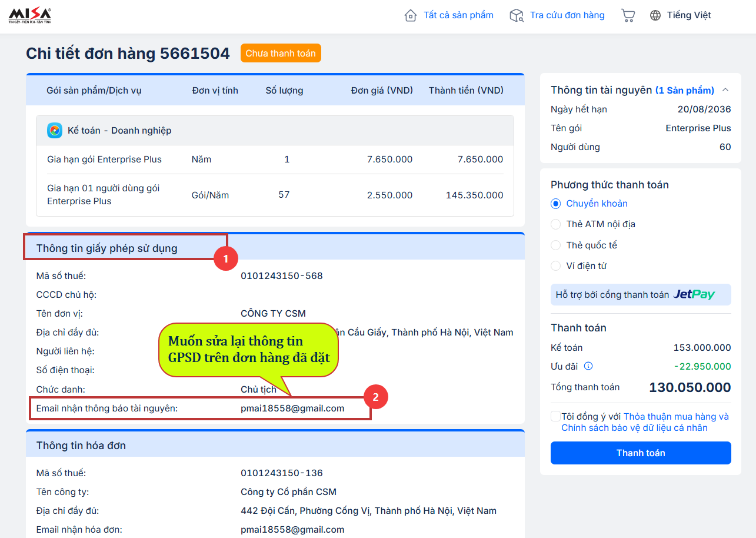Click the Kế toán product icon
Image resolution: width=756 pixels, height=538 pixels.
coord(55,130)
